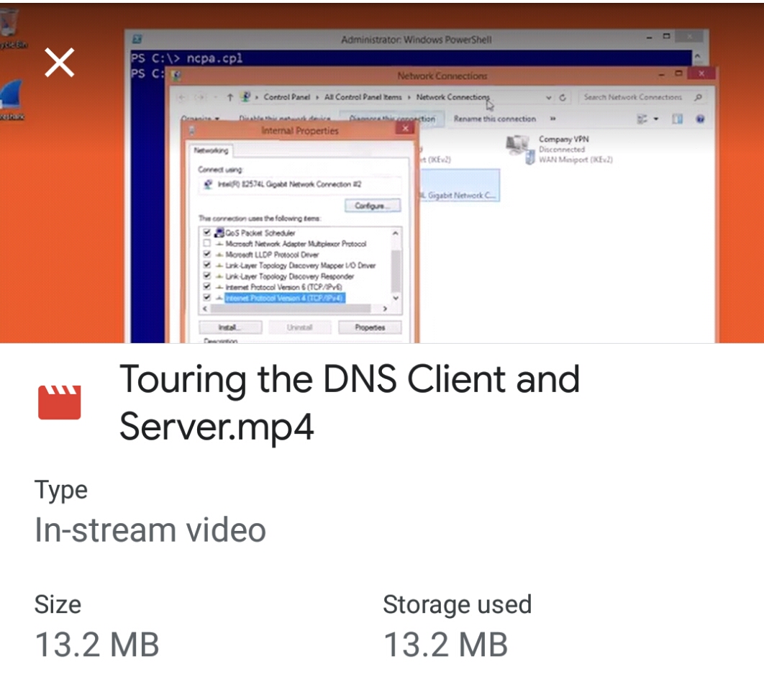Select 'All Control Panel Items' breadcrumb
Image resolution: width=764 pixels, height=700 pixels.
point(363,97)
